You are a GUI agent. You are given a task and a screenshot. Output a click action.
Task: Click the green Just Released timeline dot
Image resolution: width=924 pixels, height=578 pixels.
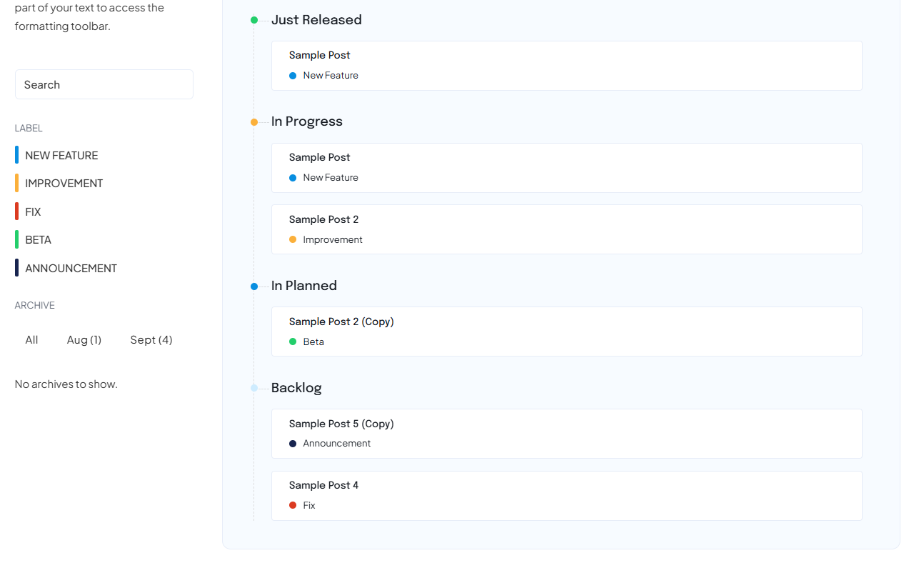254,20
